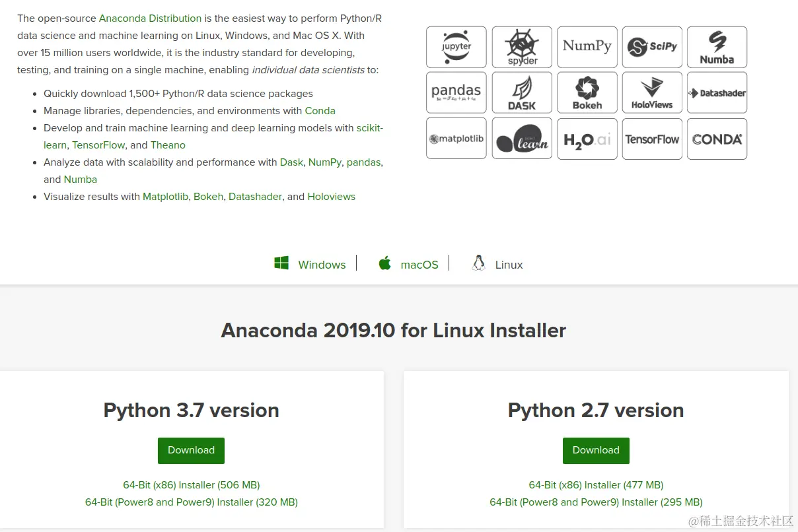The image size is (798, 532).
Task: Click the Jupyter logo tile
Action: click(456, 47)
